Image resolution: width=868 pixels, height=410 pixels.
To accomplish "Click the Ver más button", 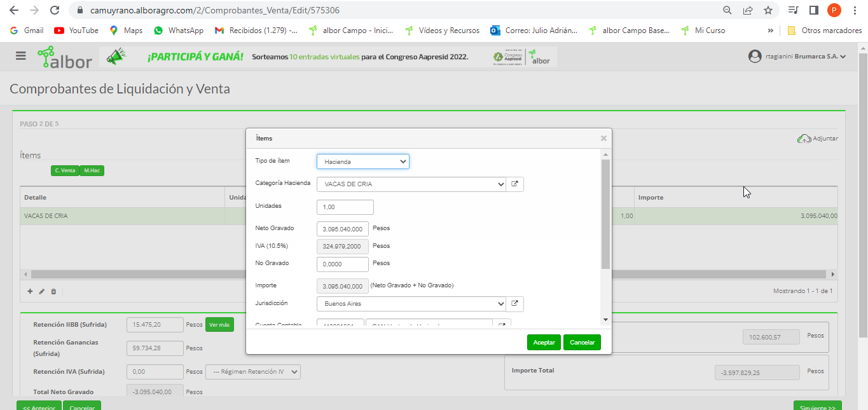I will 219,325.
